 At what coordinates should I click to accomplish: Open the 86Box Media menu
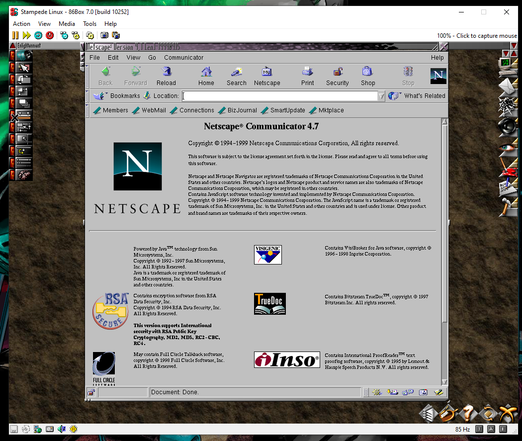67,24
